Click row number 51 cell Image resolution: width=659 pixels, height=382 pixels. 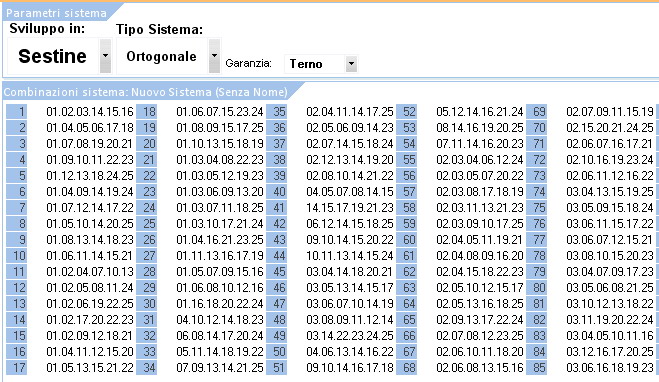(x=277, y=368)
